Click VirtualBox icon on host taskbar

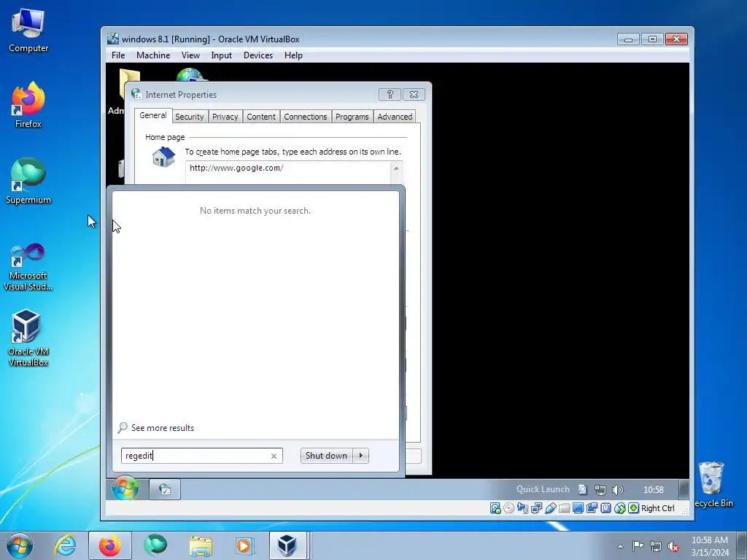tap(287, 545)
